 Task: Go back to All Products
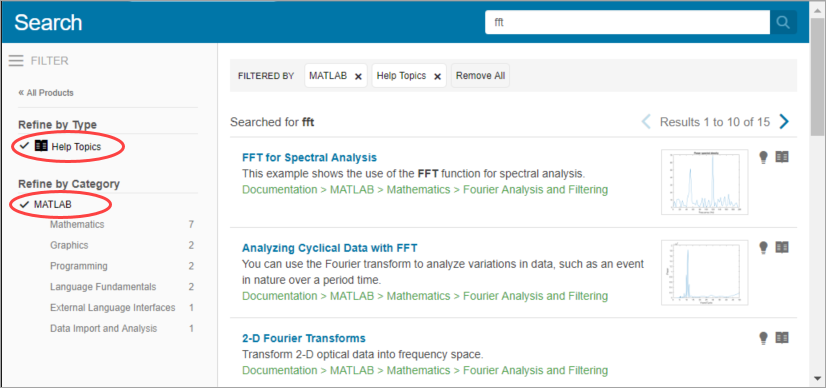click(x=46, y=93)
